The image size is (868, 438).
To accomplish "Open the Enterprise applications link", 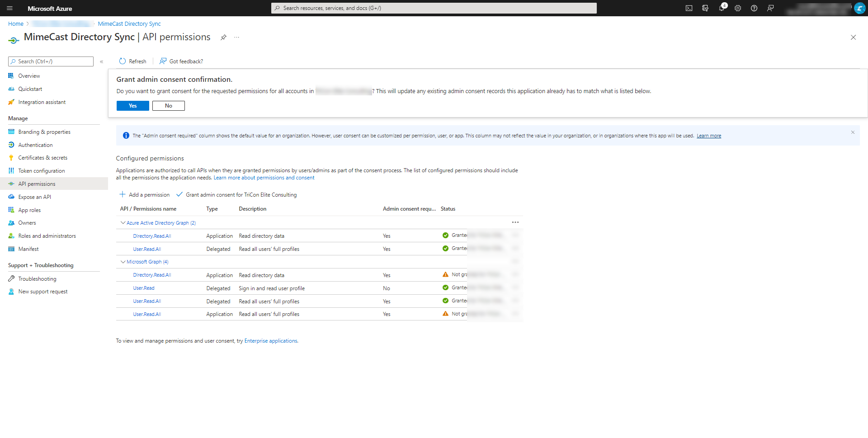I will (x=270, y=341).
